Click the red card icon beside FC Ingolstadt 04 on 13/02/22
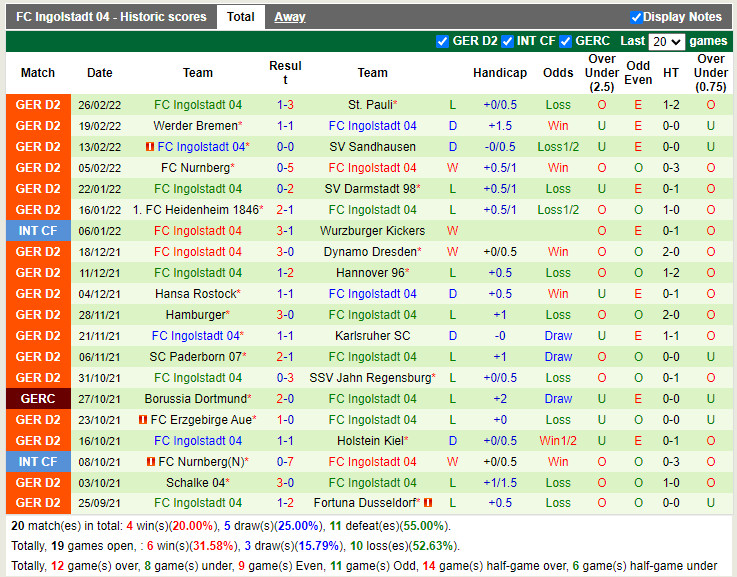The image size is (737, 577). (150, 147)
